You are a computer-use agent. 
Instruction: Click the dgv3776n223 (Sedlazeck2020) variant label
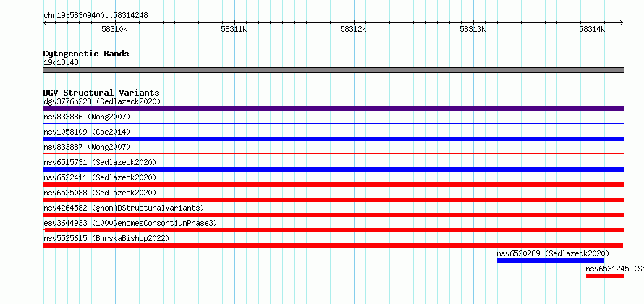click(102, 101)
